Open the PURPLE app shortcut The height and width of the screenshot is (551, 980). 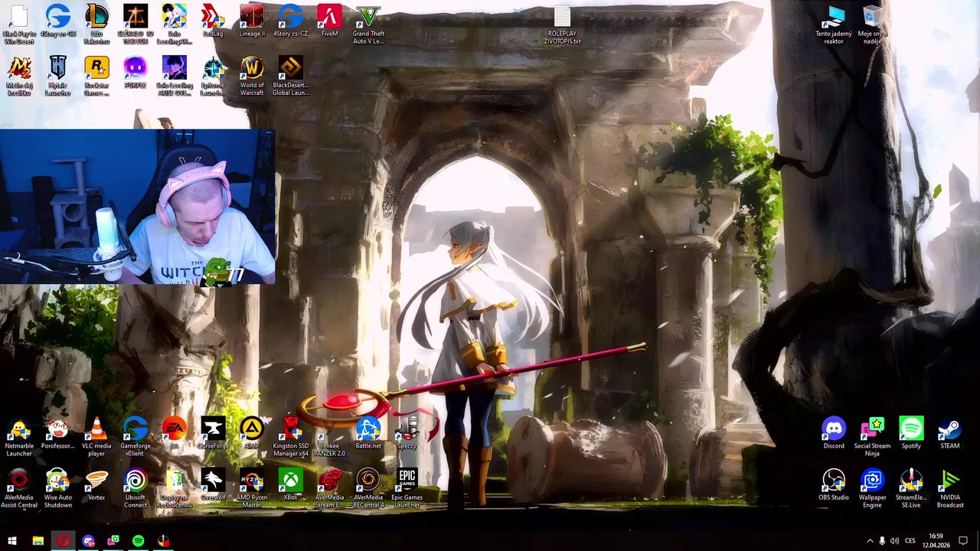coord(136,73)
